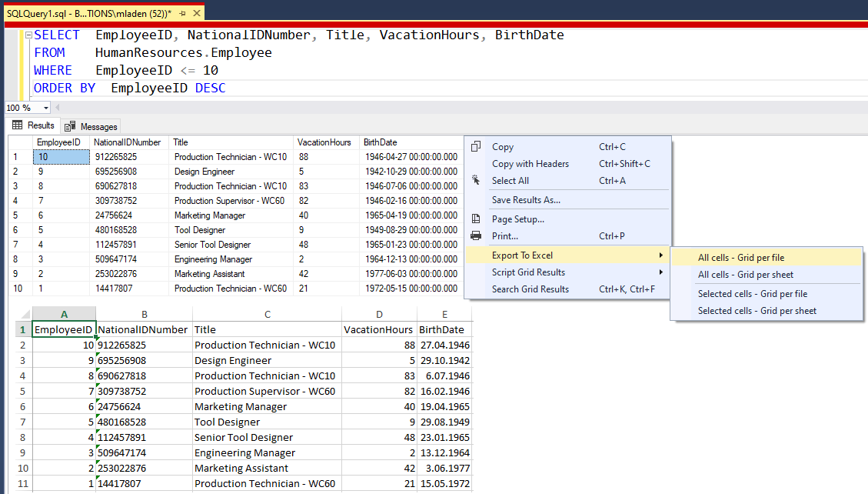
Task: Select Excel row 1 header
Action: pyautogui.click(x=23, y=329)
